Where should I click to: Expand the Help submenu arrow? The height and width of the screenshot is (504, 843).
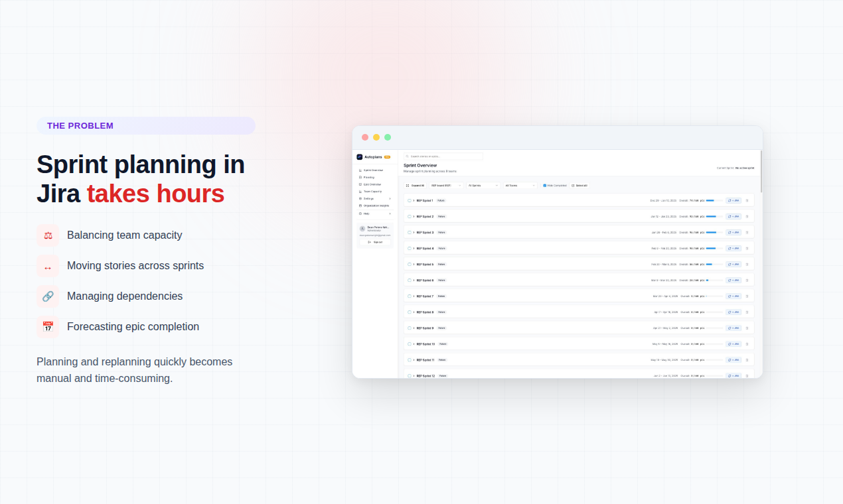[x=390, y=214]
